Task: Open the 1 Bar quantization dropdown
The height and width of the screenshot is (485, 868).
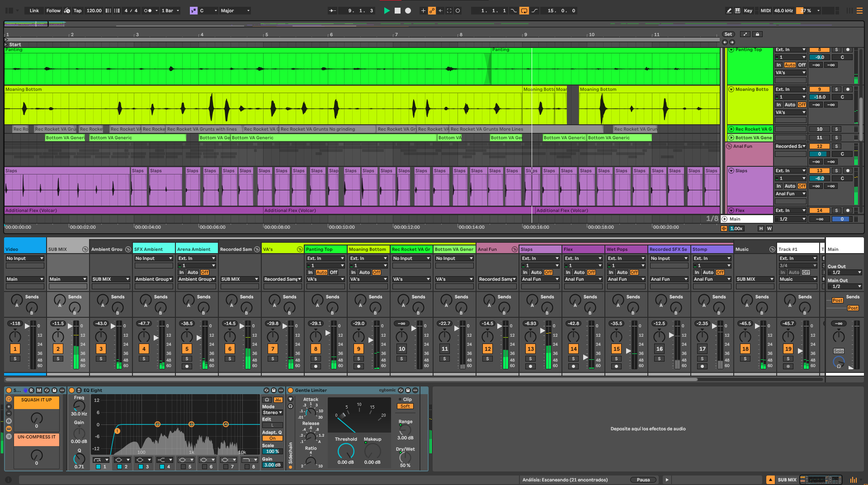Action: [x=170, y=10]
